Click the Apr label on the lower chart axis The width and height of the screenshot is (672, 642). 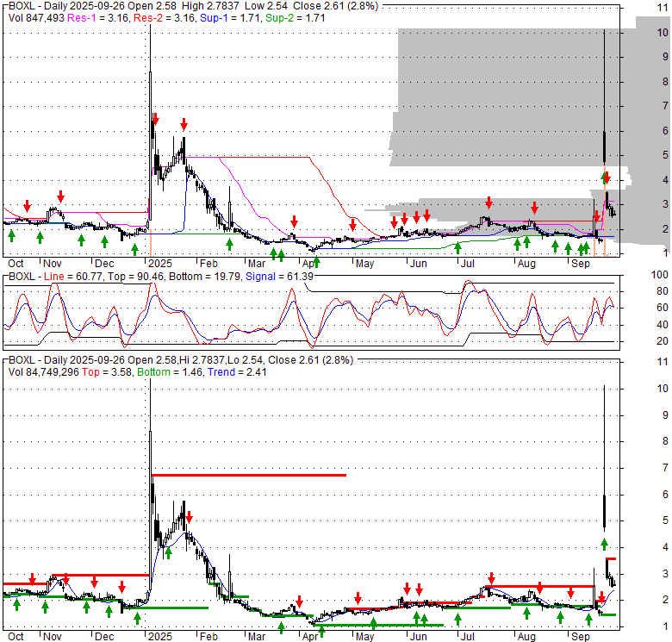pos(310,637)
